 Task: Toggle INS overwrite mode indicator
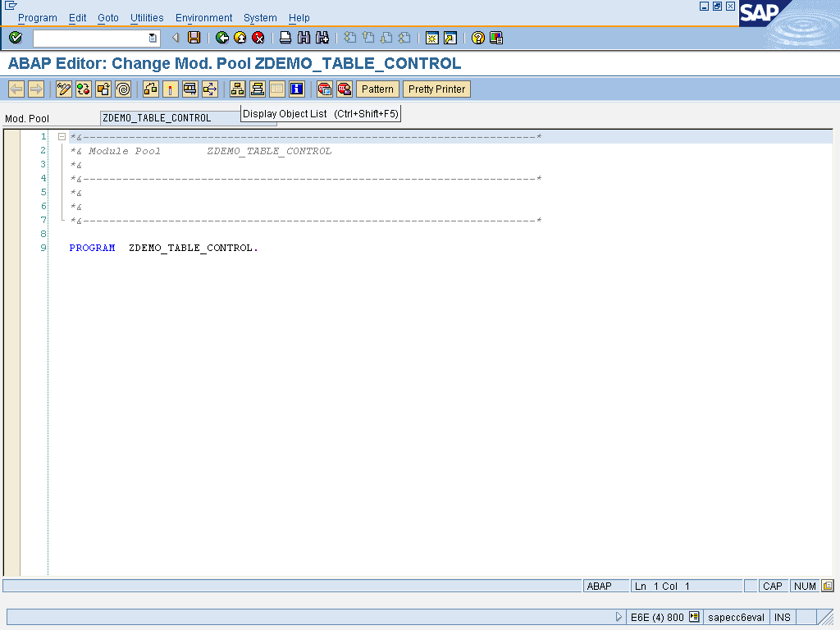click(x=782, y=617)
